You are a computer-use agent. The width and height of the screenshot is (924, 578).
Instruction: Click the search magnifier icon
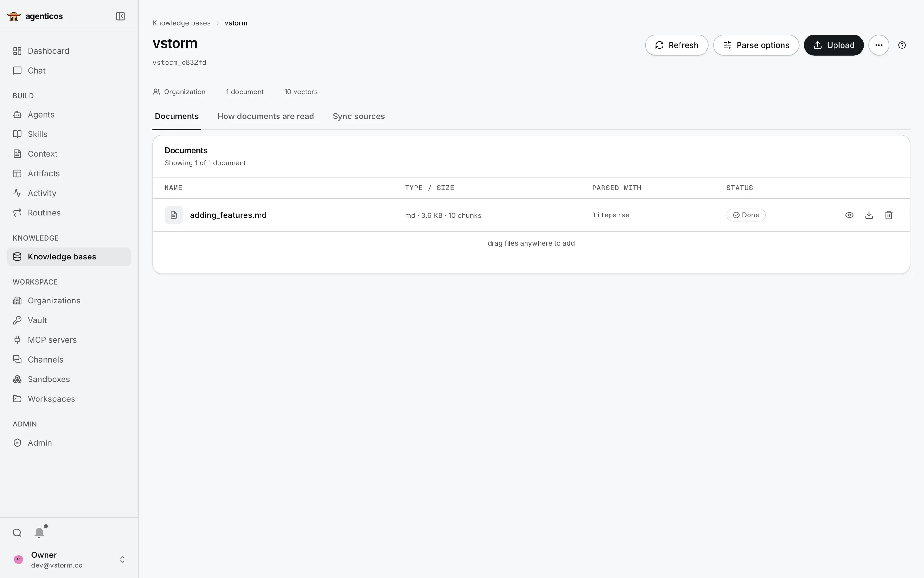17,532
